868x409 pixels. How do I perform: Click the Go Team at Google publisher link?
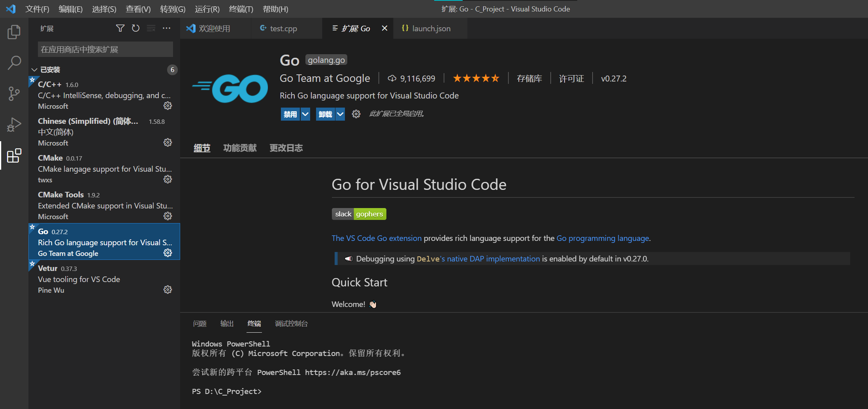pyautogui.click(x=325, y=78)
